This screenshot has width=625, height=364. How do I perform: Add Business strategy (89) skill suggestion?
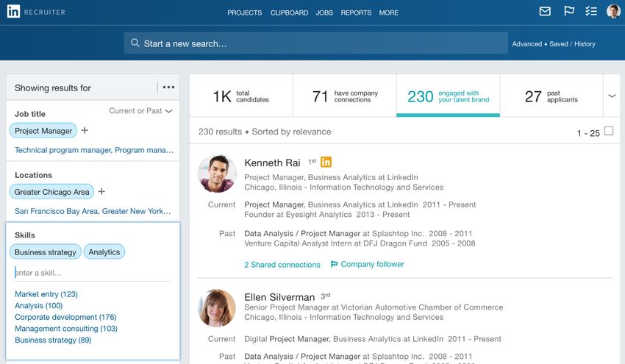click(x=53, y=340)
